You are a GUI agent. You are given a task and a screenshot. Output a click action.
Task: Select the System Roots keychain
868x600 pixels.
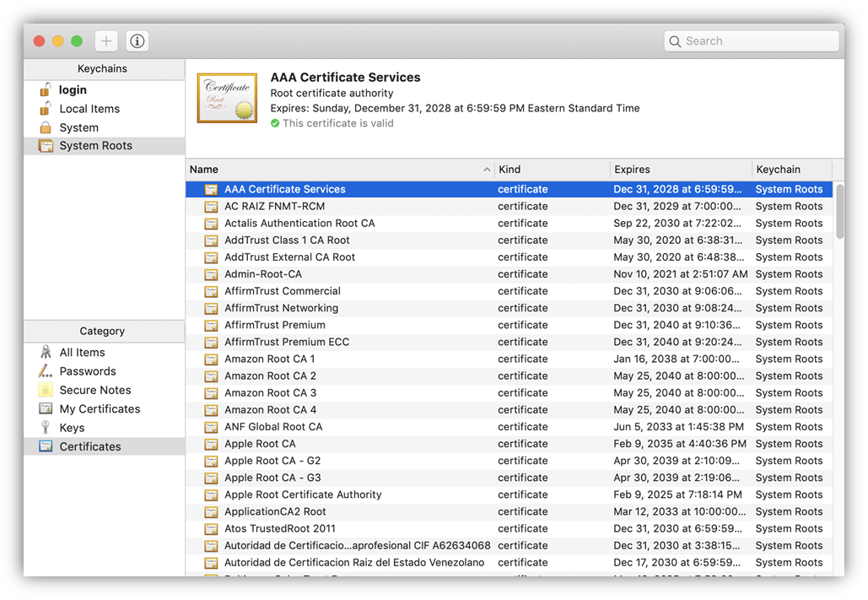pos(104,146)
